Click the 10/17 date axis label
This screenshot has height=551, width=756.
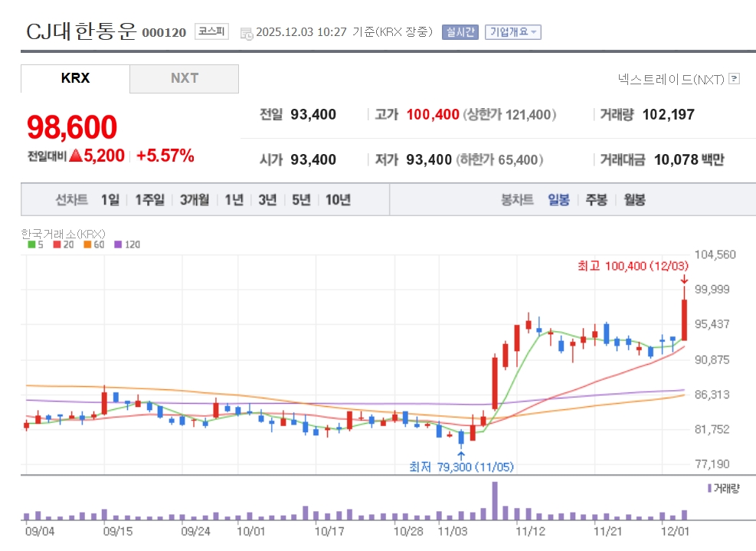pyautogui.click(x=329, y=531)
